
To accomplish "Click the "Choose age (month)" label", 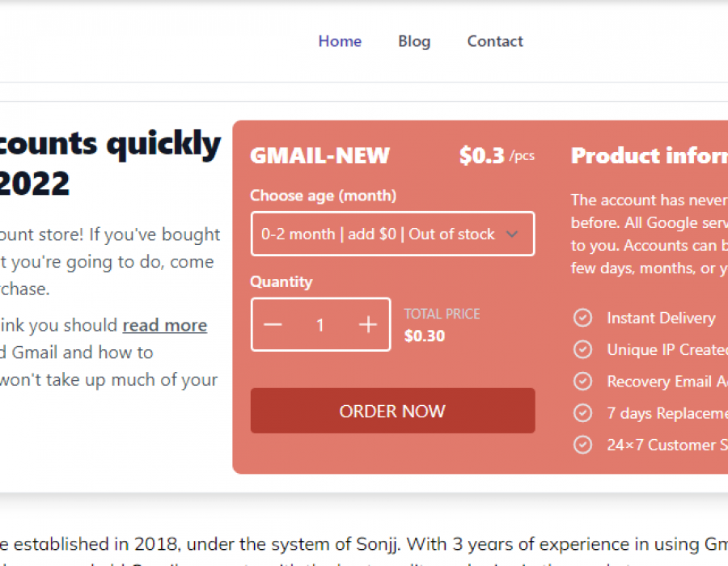I will (323, 196).
